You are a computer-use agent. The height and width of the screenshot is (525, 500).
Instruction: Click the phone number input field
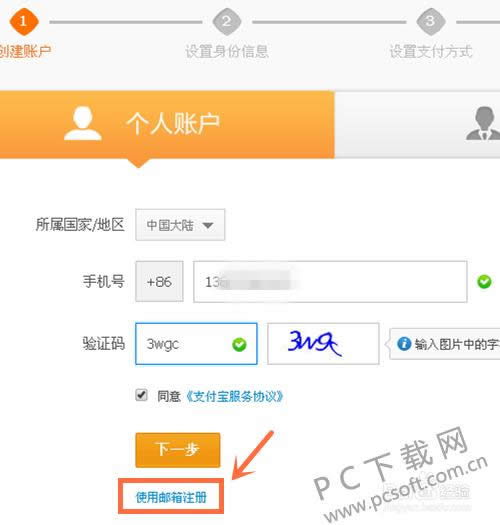click(330, 282)
